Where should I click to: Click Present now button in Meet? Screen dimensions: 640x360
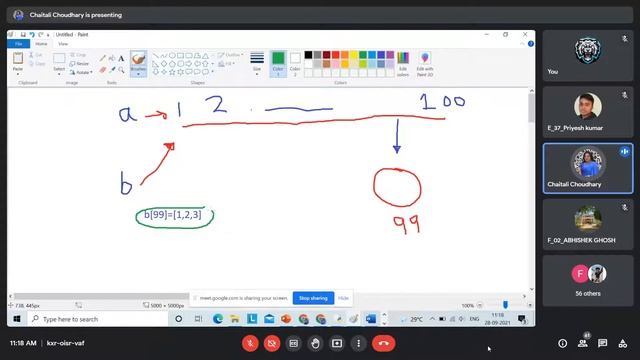pyautogui.click(x=337, y=343)
